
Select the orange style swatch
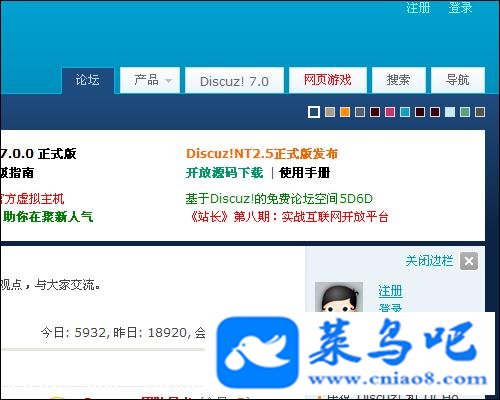click(345, 112)
